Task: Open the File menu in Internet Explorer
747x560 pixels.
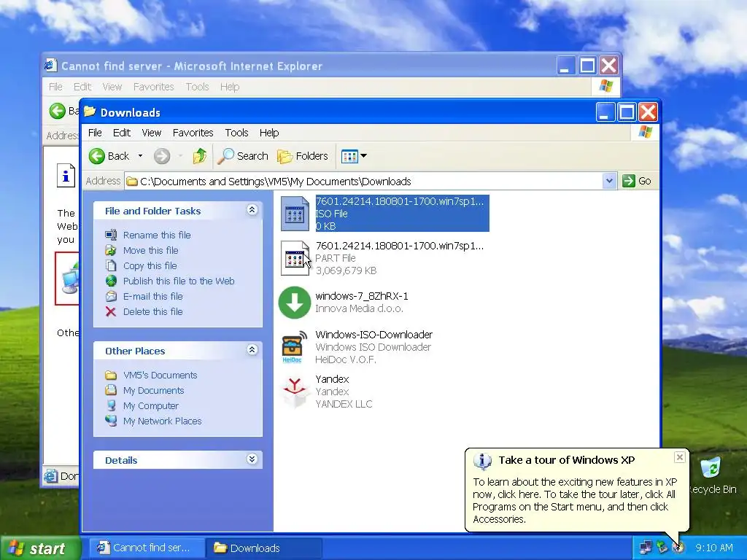Action: point(55,87)
